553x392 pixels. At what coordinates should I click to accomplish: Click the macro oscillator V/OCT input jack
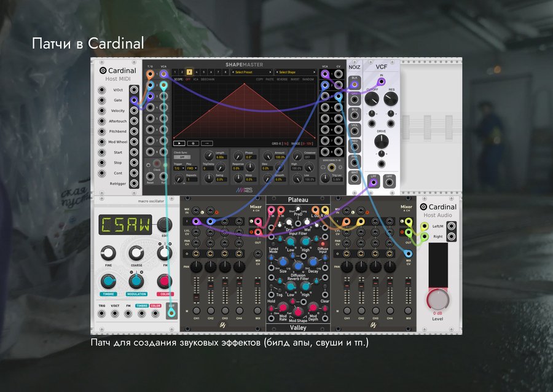point(115,313)
